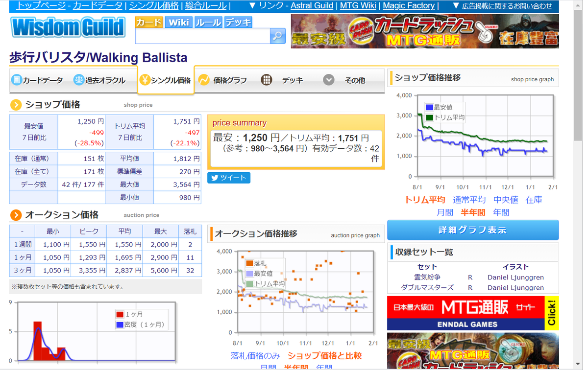Click the 1,250 円 lowest price cell
This screenshot has width=588, height=370.
point(81,132)
